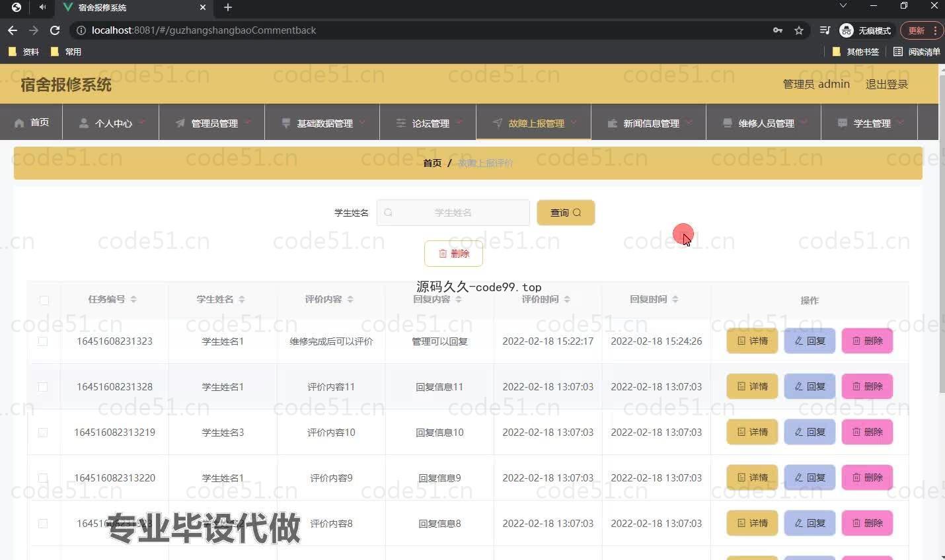Click the arrow next to 新闻信息管理
The image size is (945, 560).
(689, 122)
